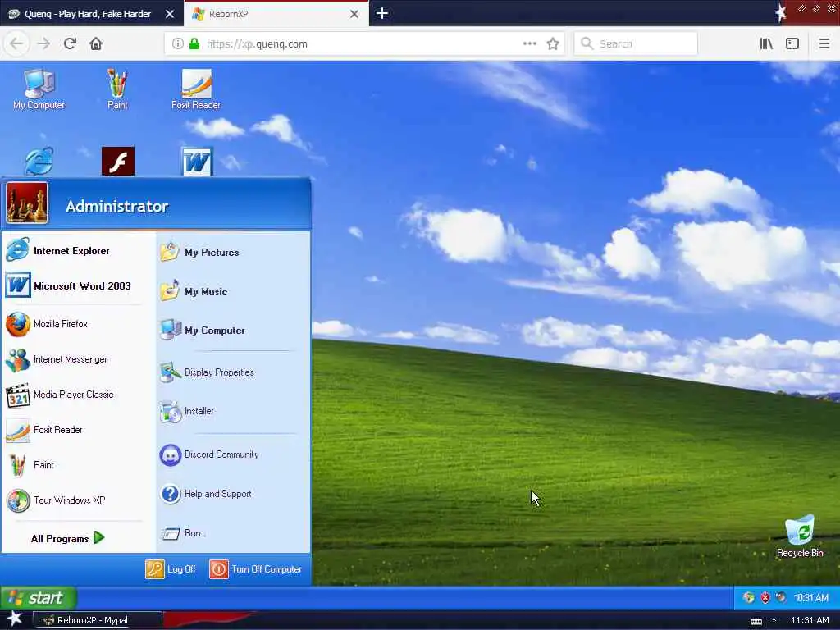The image size is (840, 630).
Task: Start Tour Windows XP from the Start menu
Action: [78, 500]
